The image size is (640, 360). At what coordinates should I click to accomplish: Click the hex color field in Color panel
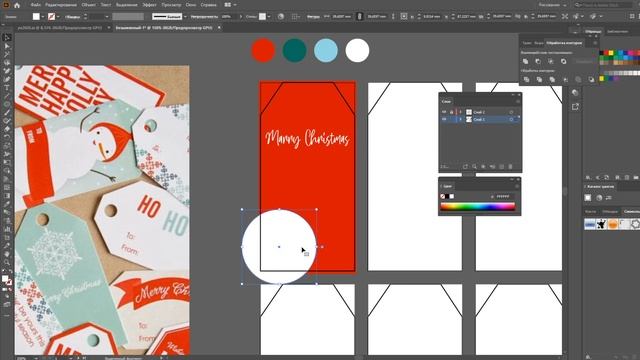[x=504, y=196]
